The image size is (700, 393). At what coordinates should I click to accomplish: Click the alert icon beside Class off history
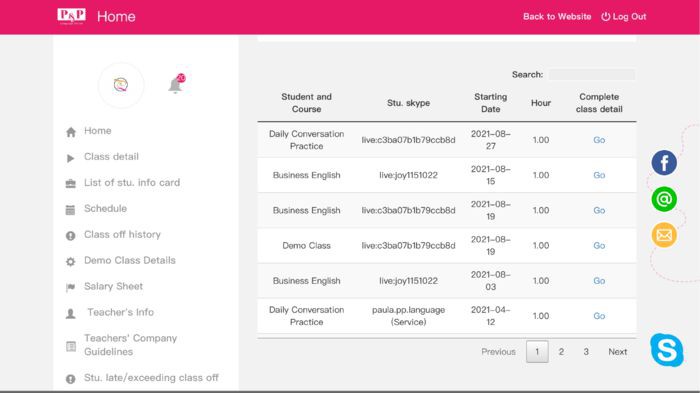coord(71,235)
